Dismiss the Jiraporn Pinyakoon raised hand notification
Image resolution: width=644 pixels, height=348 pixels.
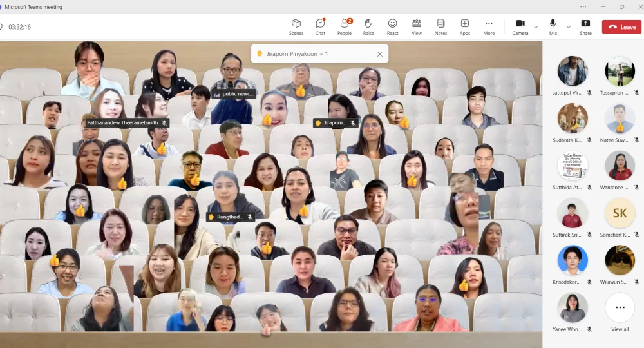380,54
